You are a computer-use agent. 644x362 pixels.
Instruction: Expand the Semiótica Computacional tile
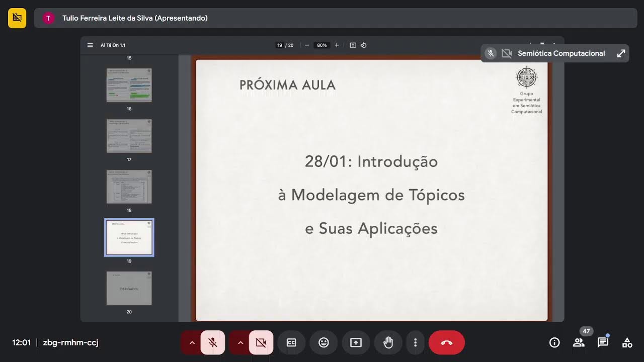(621, 53)
